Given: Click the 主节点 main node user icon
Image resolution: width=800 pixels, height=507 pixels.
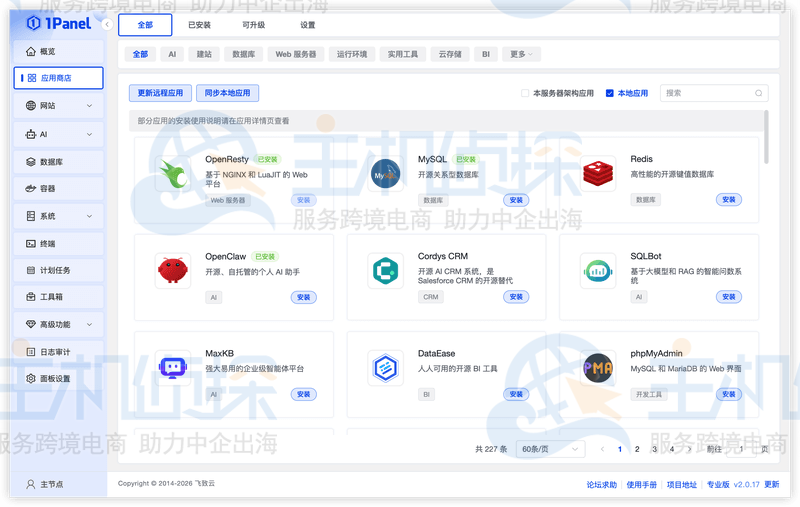Looking at the screenshot, I should (x=31, y=484).
